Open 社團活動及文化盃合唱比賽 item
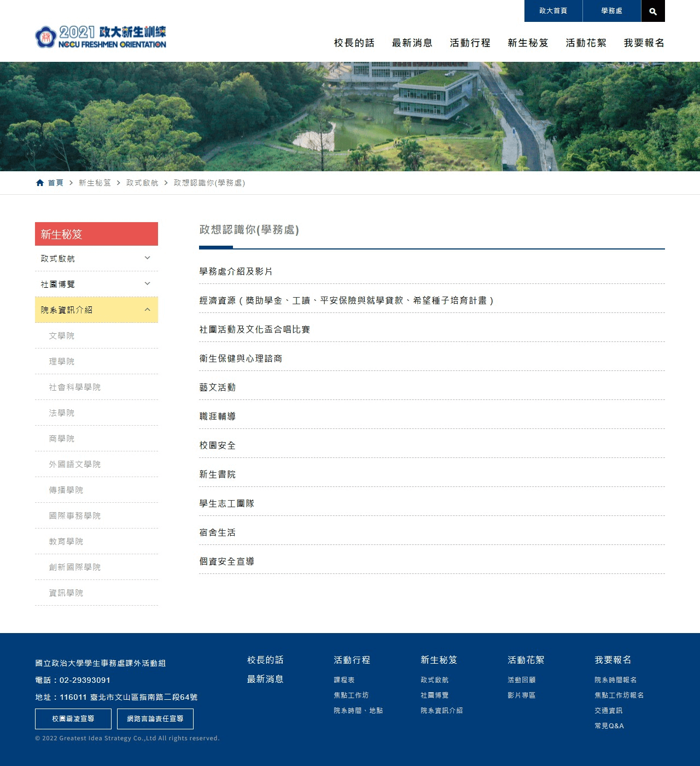This screenshot has width=700, height=766. click(x=432, y=329)
